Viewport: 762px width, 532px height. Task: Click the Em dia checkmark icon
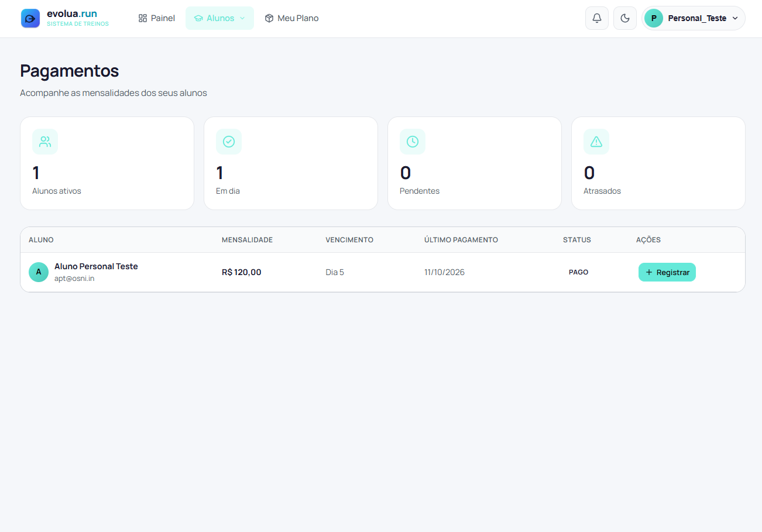(x=229, y=142)
